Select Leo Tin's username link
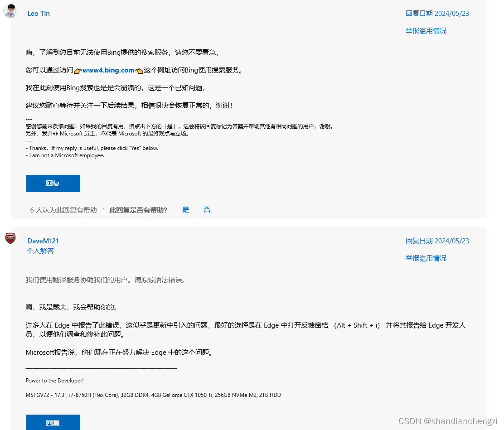 (38, 13)
